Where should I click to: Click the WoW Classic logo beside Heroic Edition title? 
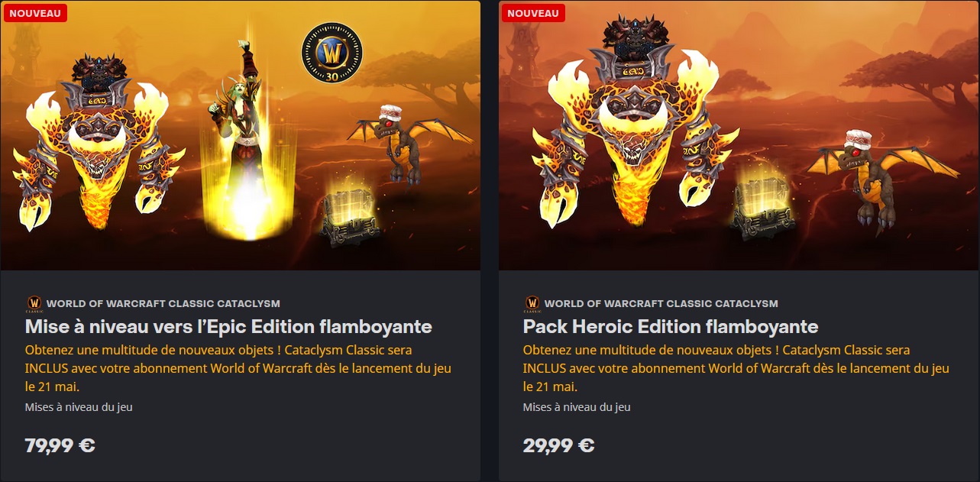pos(532,304)
